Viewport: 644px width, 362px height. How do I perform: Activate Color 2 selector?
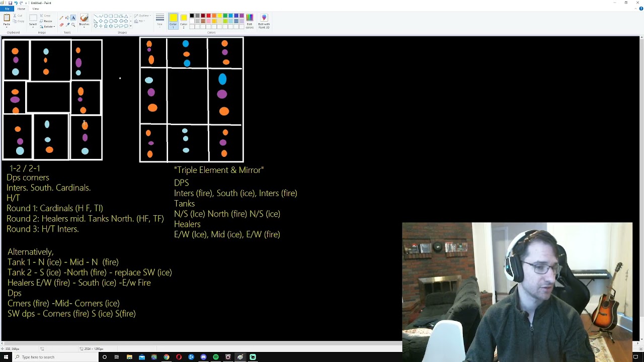[184, 21]
